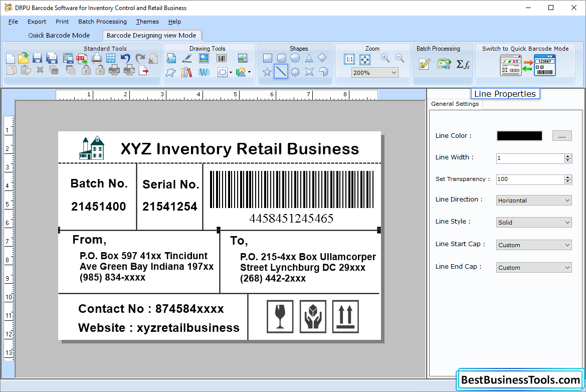Click the Undo arrow
This screenshot has width=586, height=392.
point(125,58)
